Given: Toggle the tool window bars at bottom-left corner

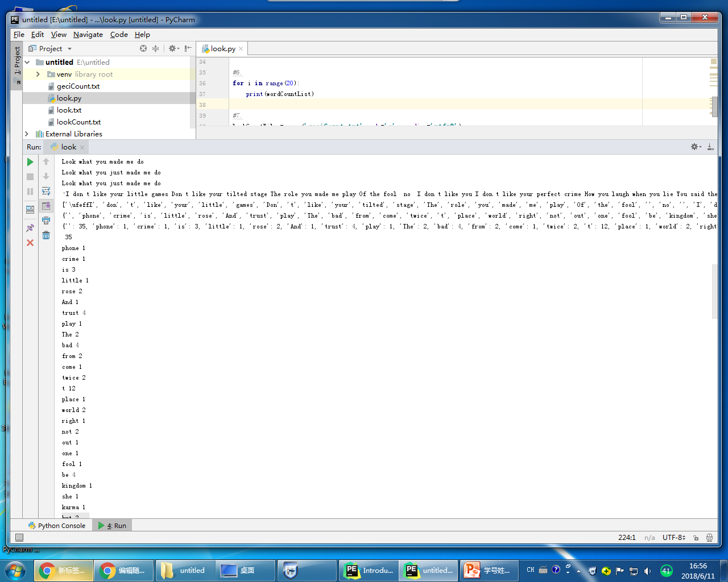Looking at the screenshot, I should click(19, 537).
